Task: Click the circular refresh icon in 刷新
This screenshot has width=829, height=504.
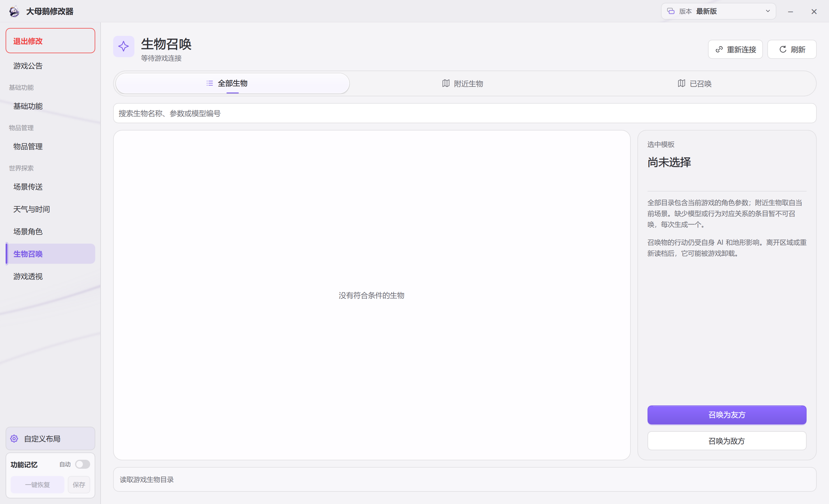Action: pyautogui.click(x=783, y=50)
